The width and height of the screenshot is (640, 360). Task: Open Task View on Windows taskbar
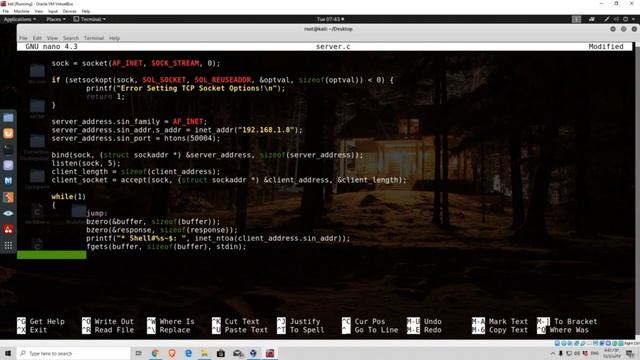click(x=138, y=353)
